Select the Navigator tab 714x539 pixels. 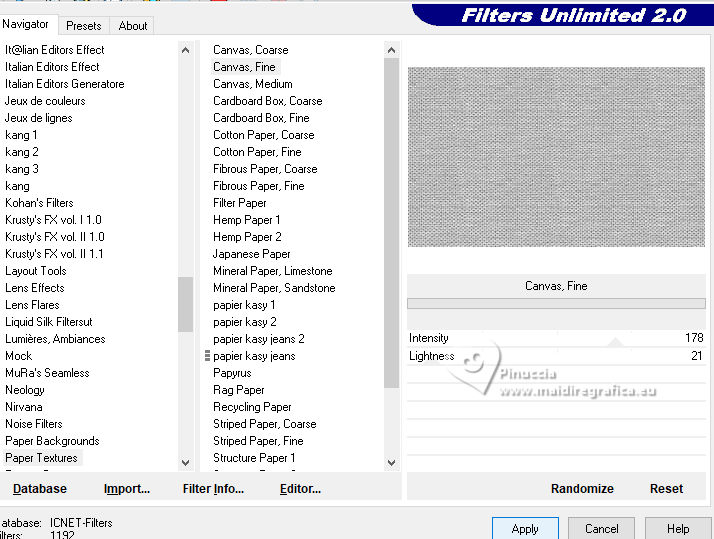click(x=26, y=24)
